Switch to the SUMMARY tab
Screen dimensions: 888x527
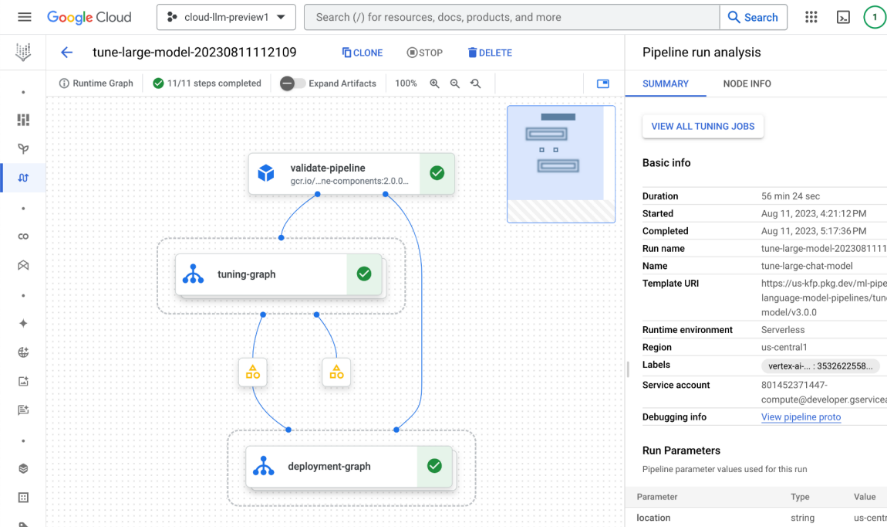tap(665, 84)
